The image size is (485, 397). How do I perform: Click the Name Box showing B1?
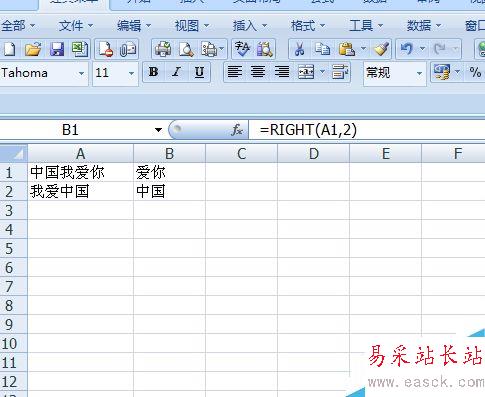pos(77,130)
